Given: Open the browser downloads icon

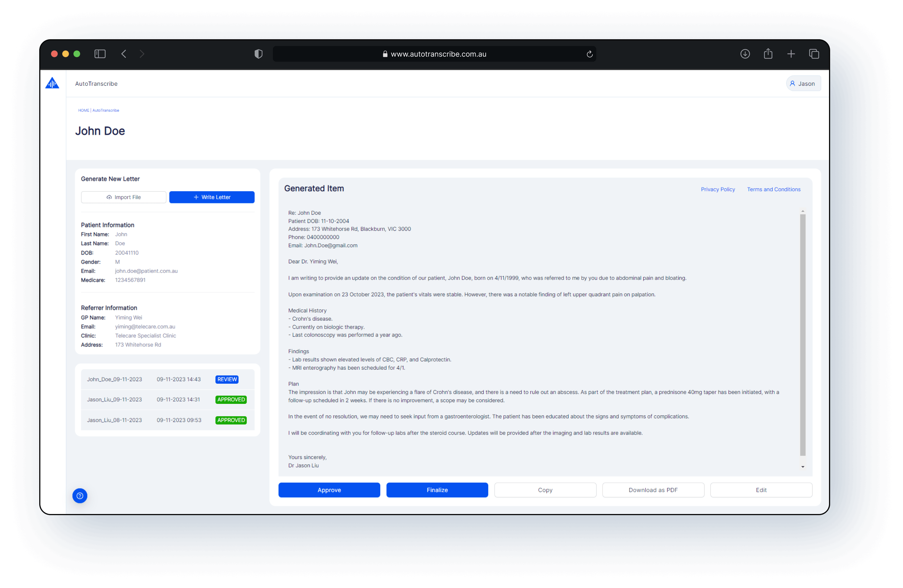Looking at the screenshot, I should (745, 54).
